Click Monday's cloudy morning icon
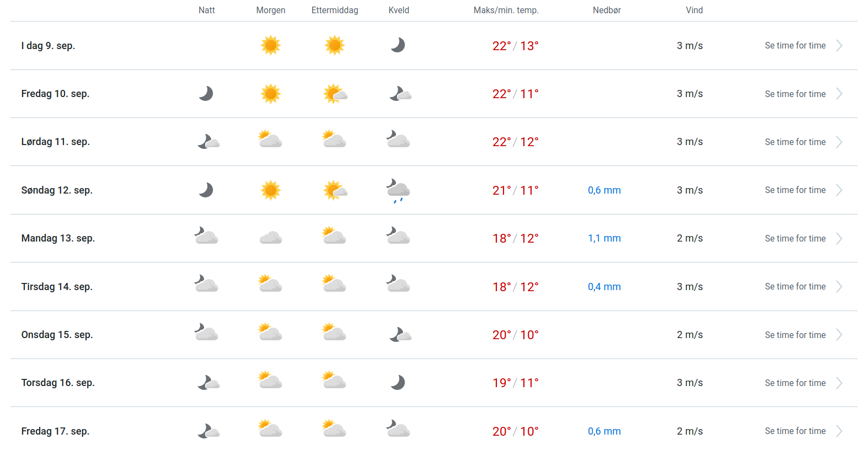 pos(271,238)
